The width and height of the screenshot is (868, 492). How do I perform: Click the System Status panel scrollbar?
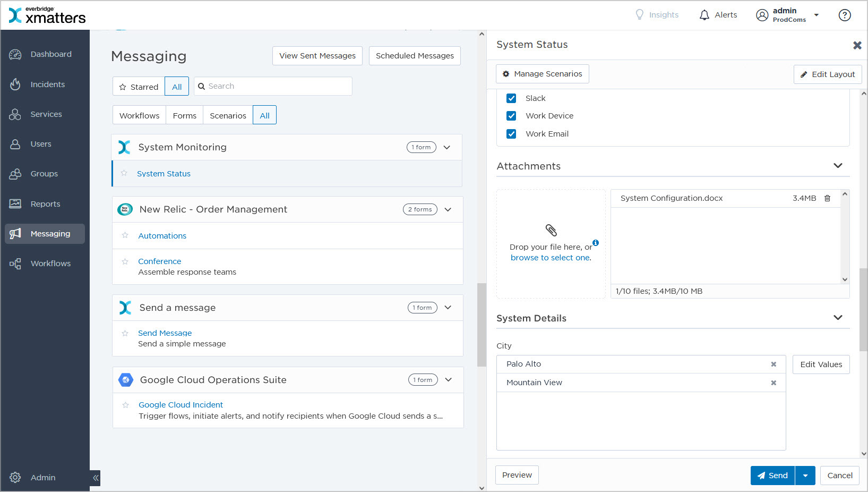click(864, 309)
